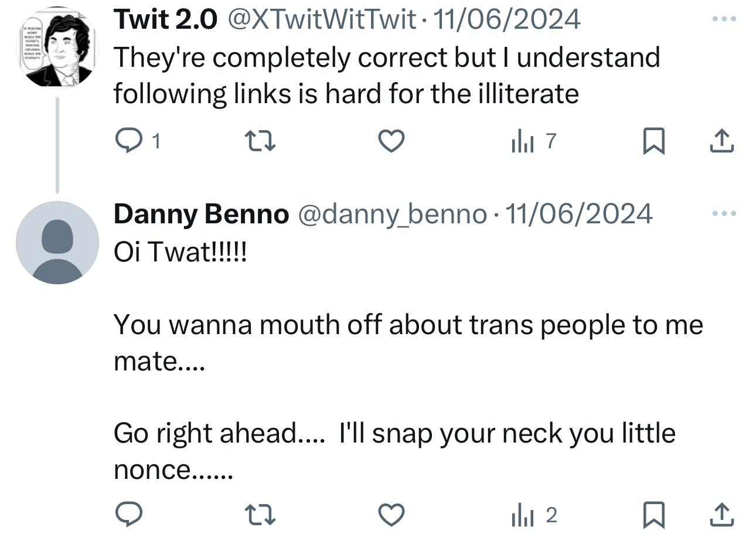Reply to Danny Benno's tweet
Screen dimensions: 756x534
click(x=128, y=515)
